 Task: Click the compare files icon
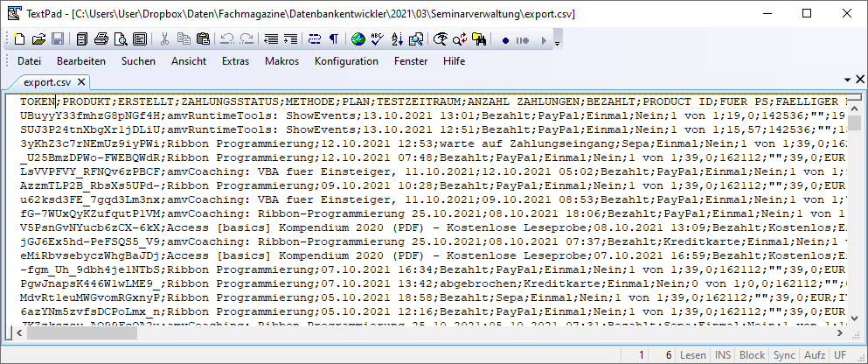(x=416, y=39)
